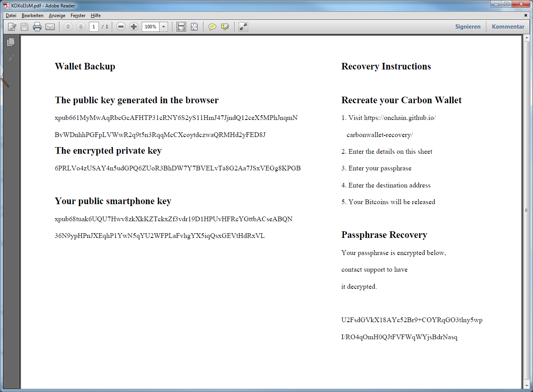Screen dimensions: 533x392
Task: Click step '4. Enter the destination address'
Action: click(386, 185)
